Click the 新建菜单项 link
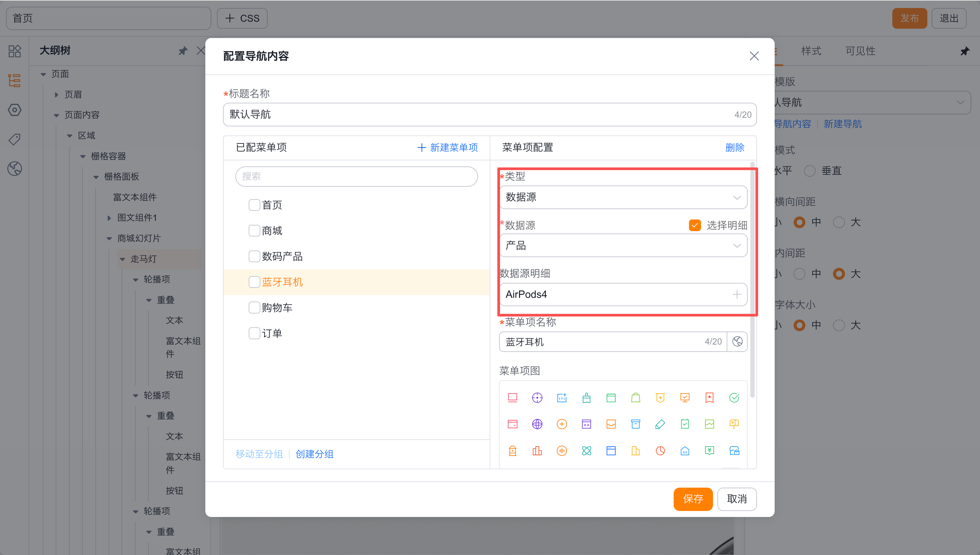Viewport: 980px width, 555px height. tap(448, 147)
